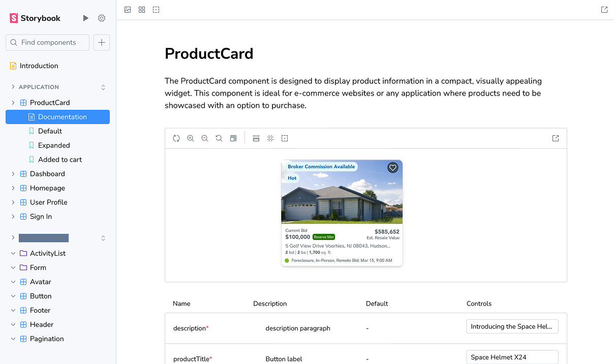Screen dimensions: 614x364
Task: Click the 'Button label' description cell
Action: (284, 359)
